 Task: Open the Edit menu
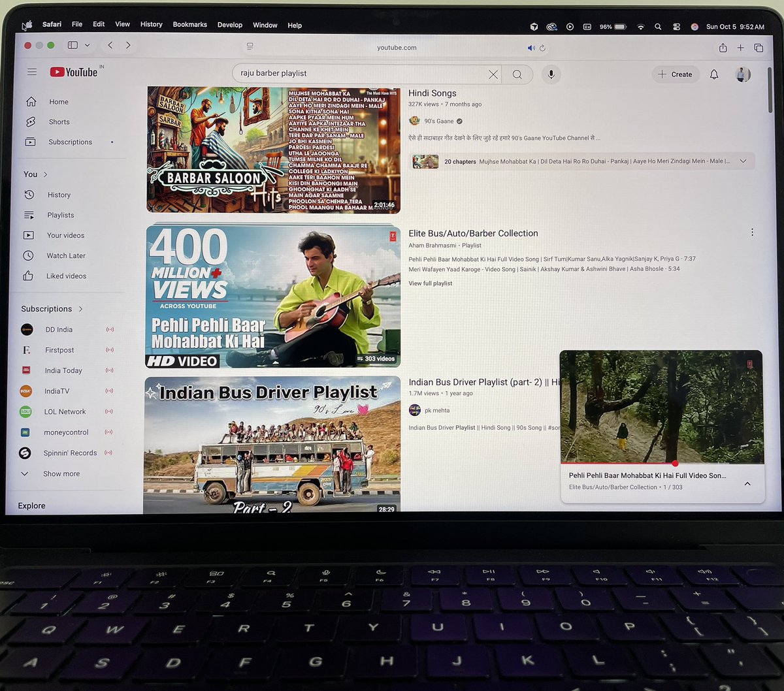click(x=99, y=24)
